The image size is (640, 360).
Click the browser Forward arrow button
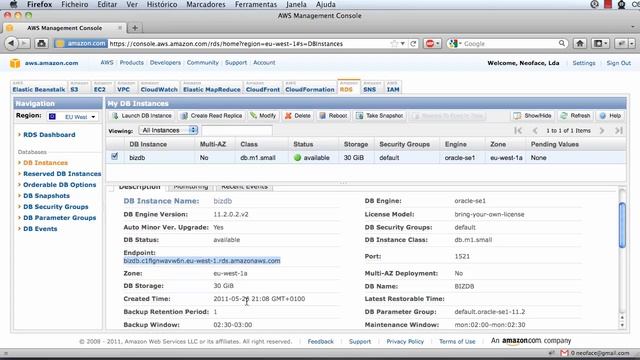tap(24, 43)
